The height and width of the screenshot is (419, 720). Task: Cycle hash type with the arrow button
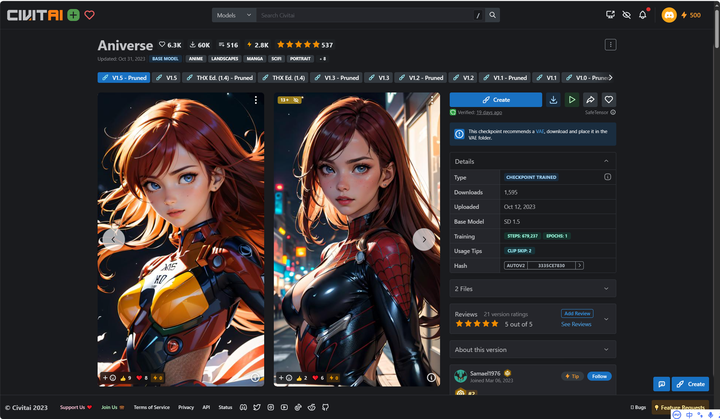pos(579,265)
